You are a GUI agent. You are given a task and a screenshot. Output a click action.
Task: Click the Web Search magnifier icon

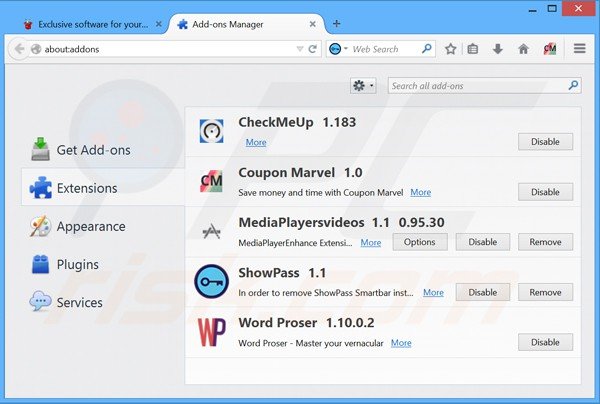[x=426, y=49]
